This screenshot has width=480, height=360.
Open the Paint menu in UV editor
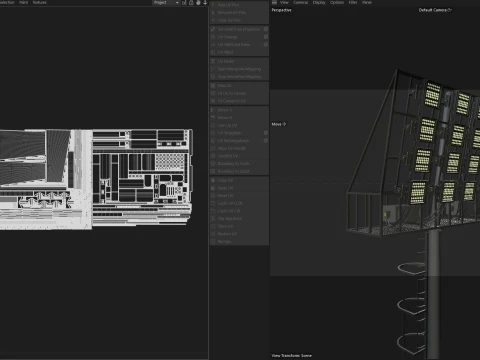click(24, 2)
